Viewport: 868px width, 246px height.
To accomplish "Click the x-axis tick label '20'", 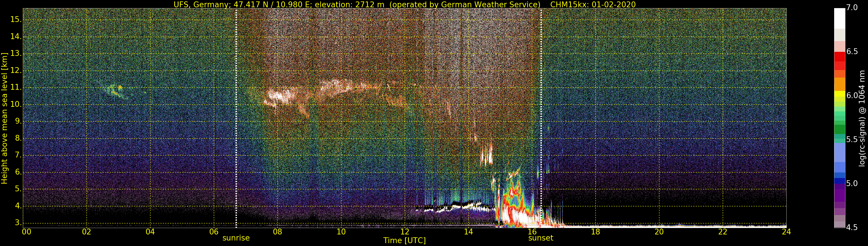I will click(x=659, y=232).
